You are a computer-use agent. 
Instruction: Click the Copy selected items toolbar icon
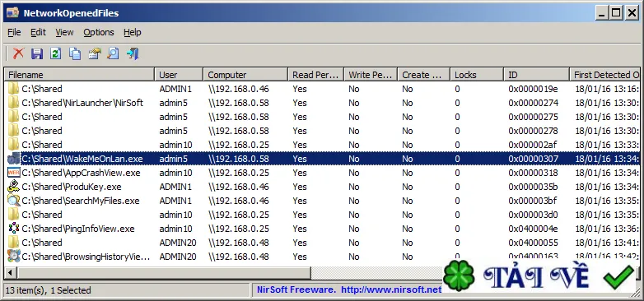[x=75, y=53]
